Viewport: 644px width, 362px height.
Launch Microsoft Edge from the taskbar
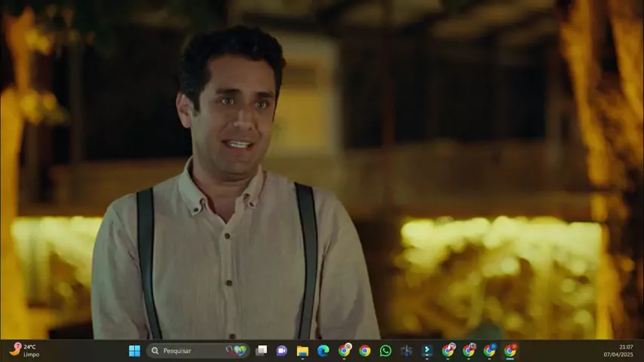(x=324, y=351)
